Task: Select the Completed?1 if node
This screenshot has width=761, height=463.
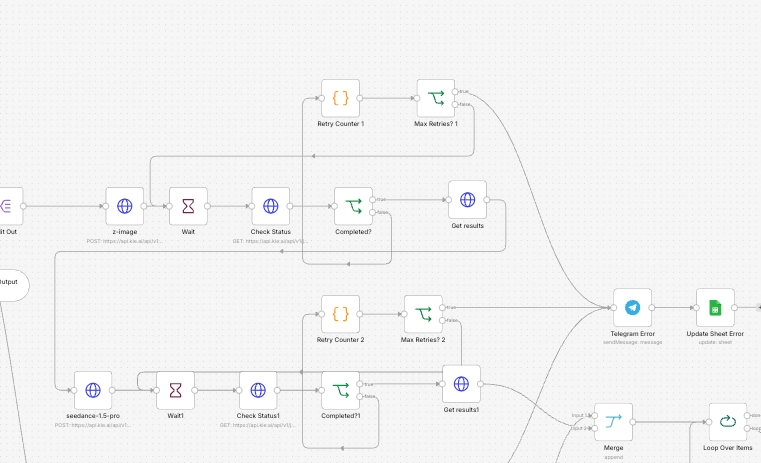Action: click(x=340, y=390)
